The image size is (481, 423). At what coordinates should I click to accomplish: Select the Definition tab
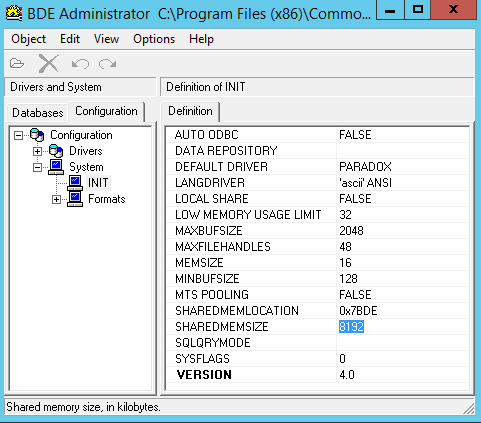[x=190, y=111]
